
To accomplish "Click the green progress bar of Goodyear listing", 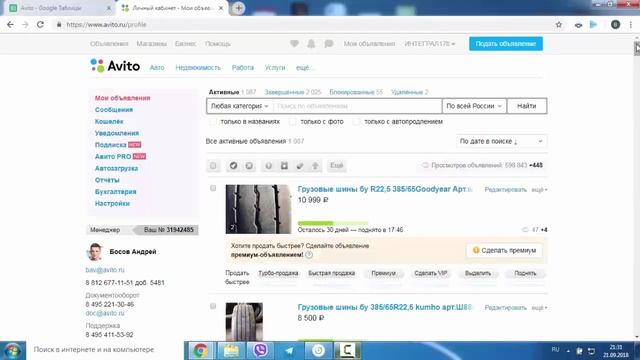I will (x=333, y=223).
